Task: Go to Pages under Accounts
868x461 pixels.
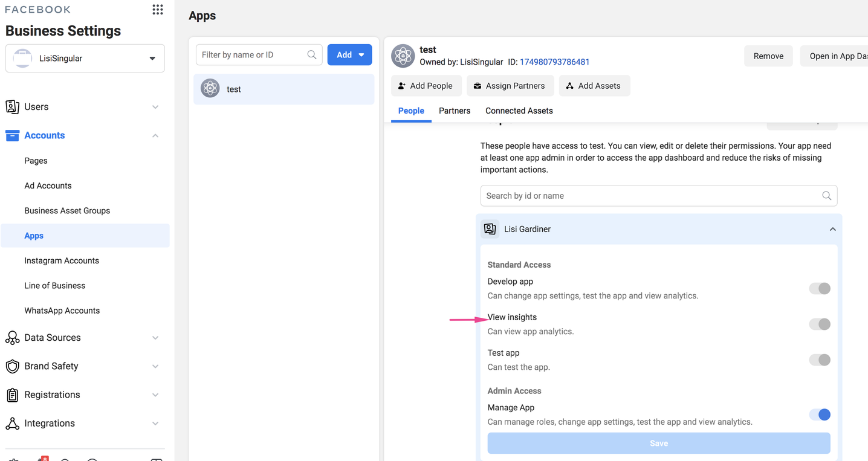Action: 36,161
